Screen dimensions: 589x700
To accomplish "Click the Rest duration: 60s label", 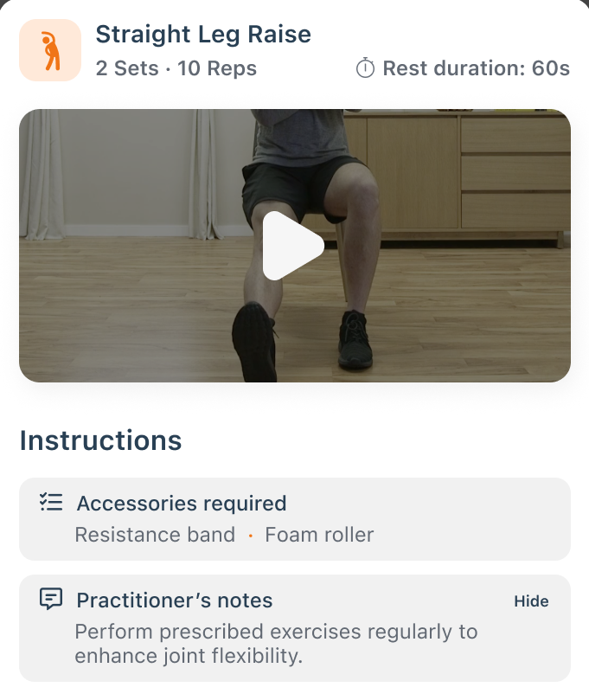I will [x=476, y=68].
